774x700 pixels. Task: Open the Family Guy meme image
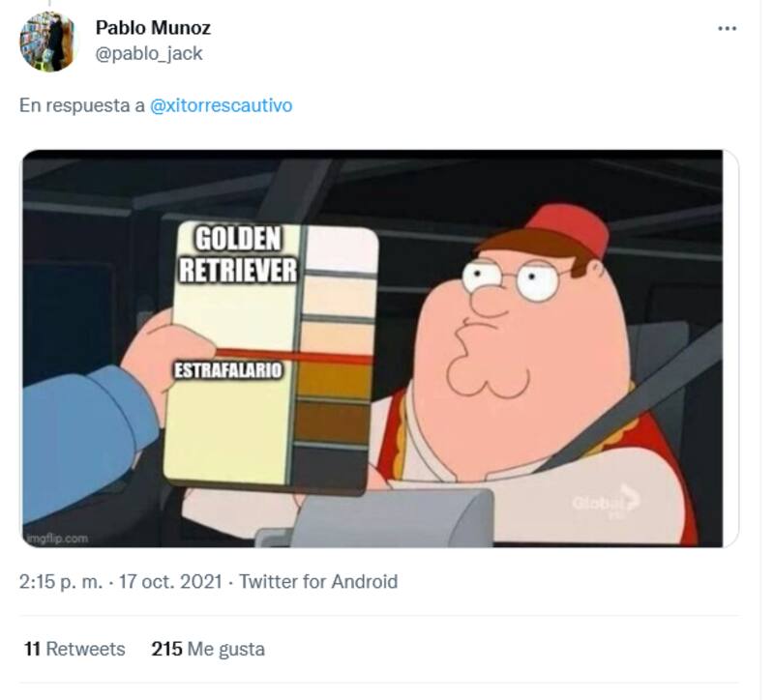coord(372,348)
